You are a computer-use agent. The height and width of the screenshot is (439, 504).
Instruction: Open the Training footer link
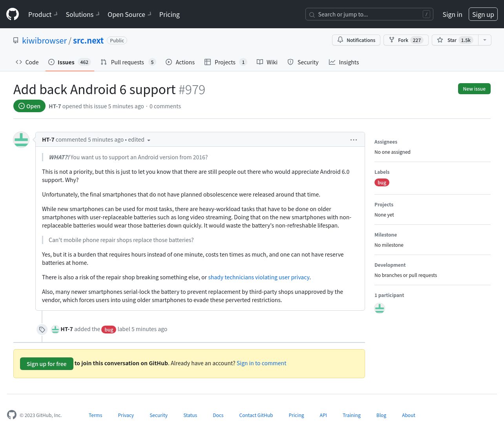(352, 415)
